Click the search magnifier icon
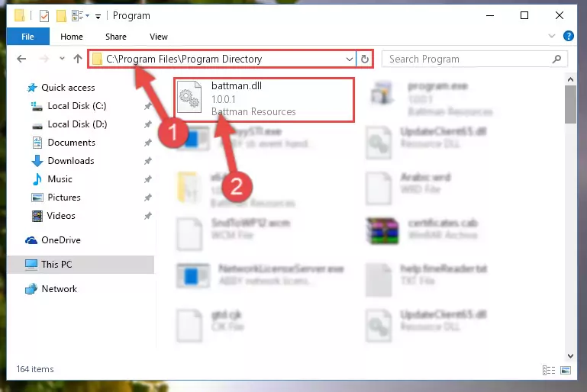The height and width of the screenshot is (392, 587). [x=556, y=59]
